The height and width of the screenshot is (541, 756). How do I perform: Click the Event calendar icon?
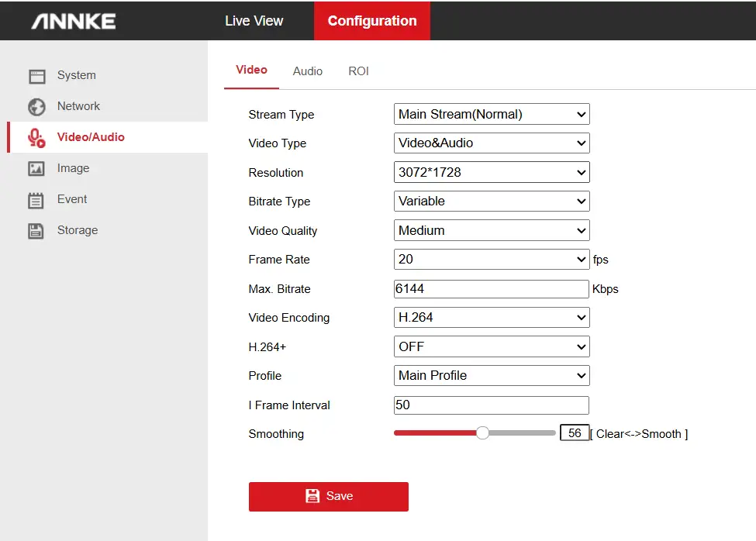(36, 200)
